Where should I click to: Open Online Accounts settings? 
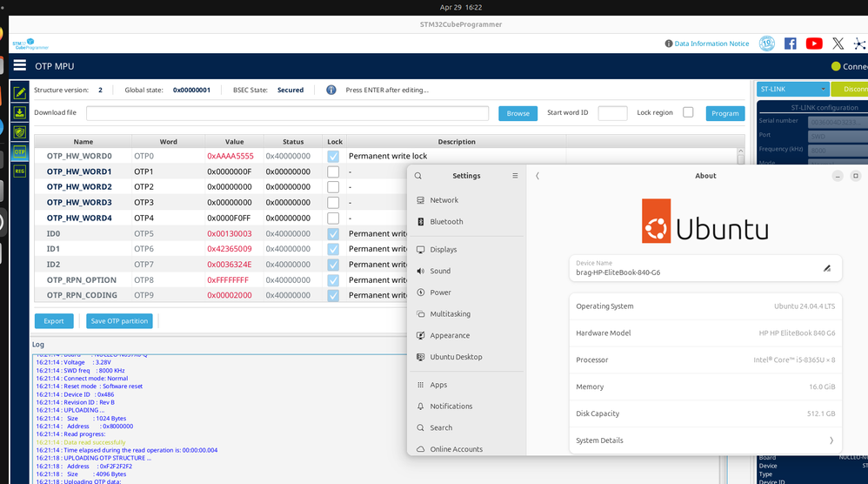pos(467,448)
